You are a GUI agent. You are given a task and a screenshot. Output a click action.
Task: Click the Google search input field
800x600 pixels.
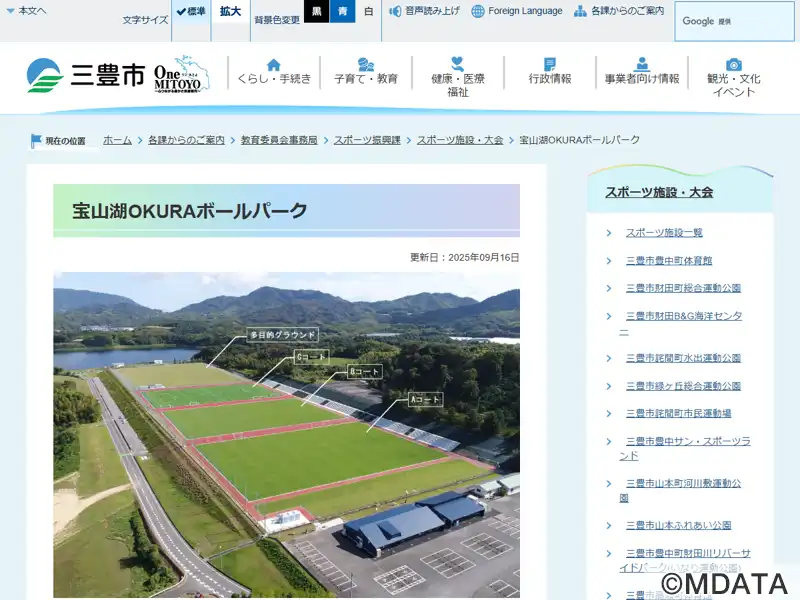point(734,21)
